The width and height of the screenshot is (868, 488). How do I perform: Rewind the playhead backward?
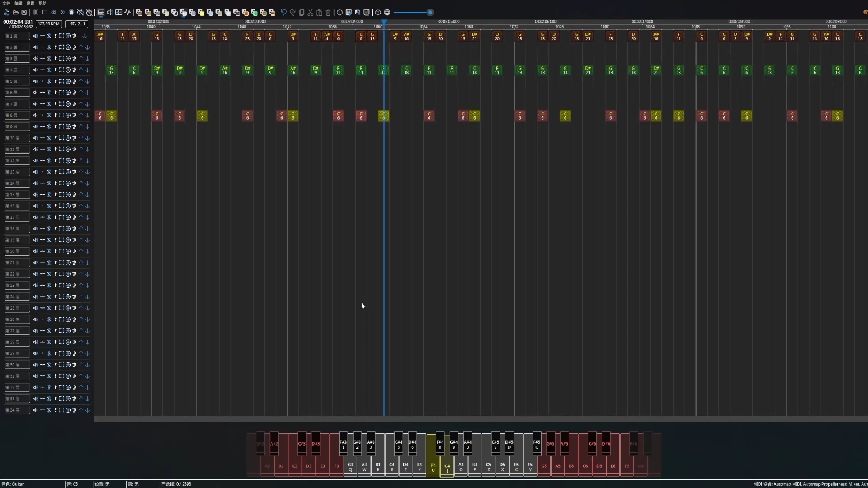coord(53,13)
